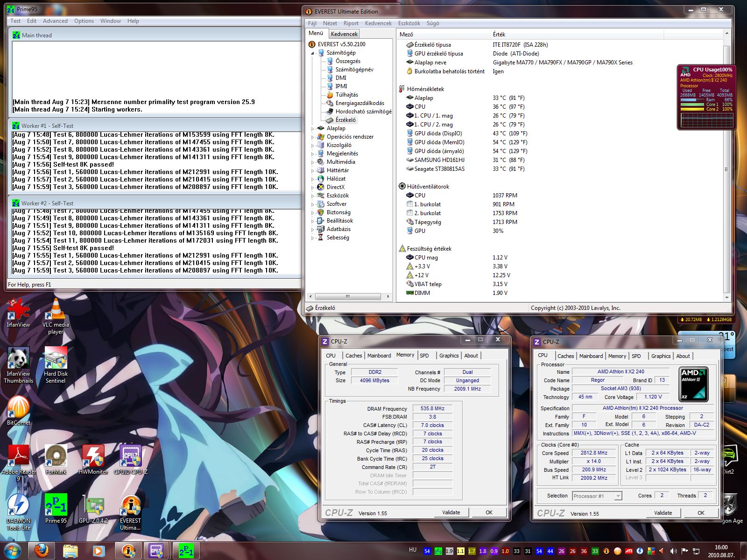Image resolution: width=747 pixels, height=560 pixels.
Task: Open Adobe Reader 9 desktop icon
Action: (18, 463)
